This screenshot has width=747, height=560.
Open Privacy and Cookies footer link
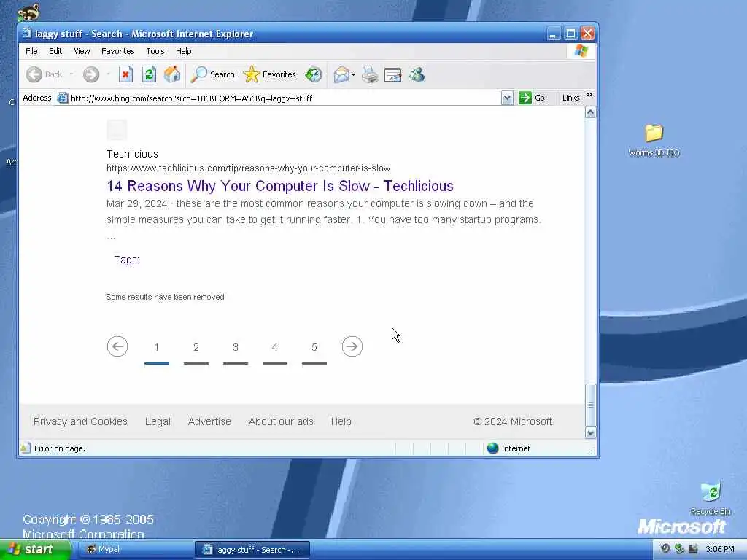click(x=80, y=421)
